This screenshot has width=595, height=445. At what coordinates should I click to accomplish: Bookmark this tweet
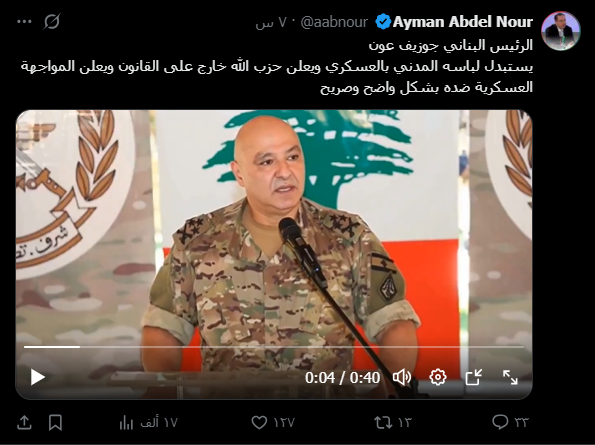click(55, 422)
